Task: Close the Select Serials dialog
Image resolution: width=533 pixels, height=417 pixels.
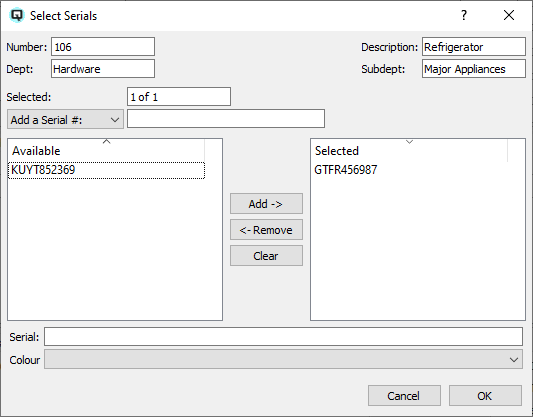Action: 509,15
